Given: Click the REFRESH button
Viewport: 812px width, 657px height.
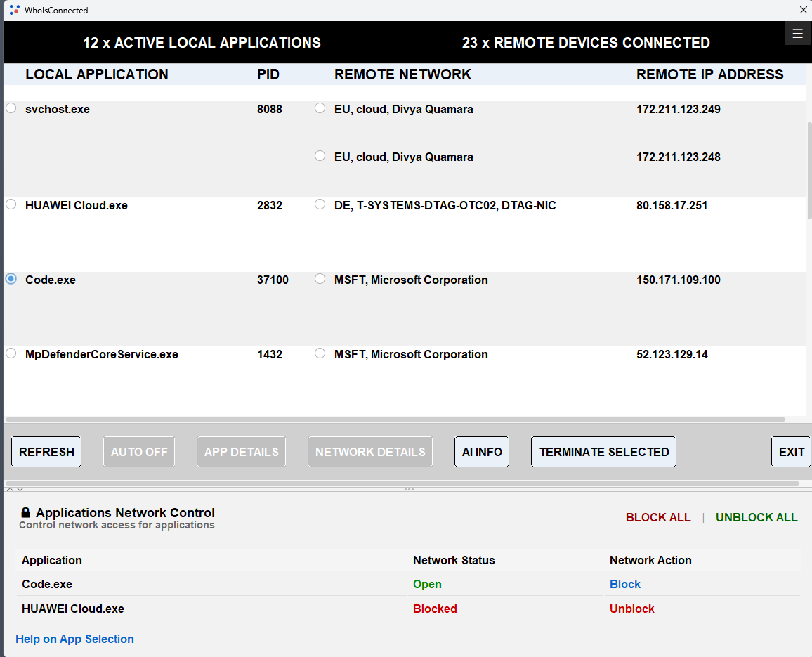Looking at the screenshot, I should pos(46,452).
